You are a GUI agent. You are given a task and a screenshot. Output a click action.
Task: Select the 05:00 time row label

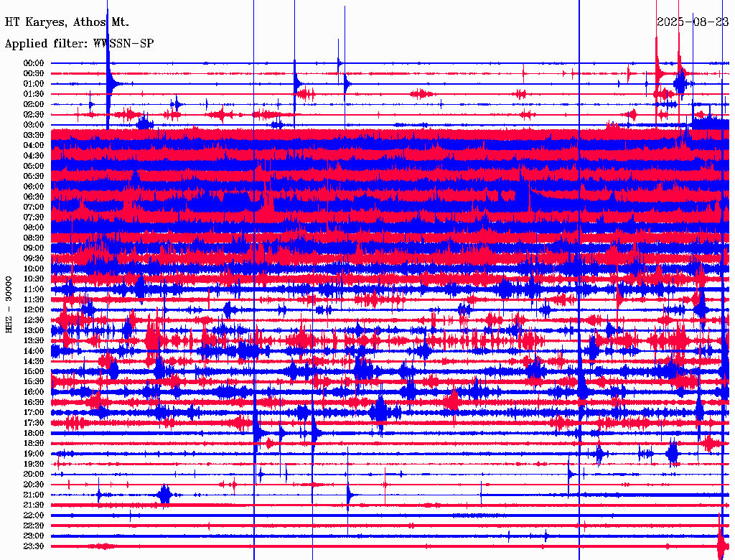pos(34,166)
